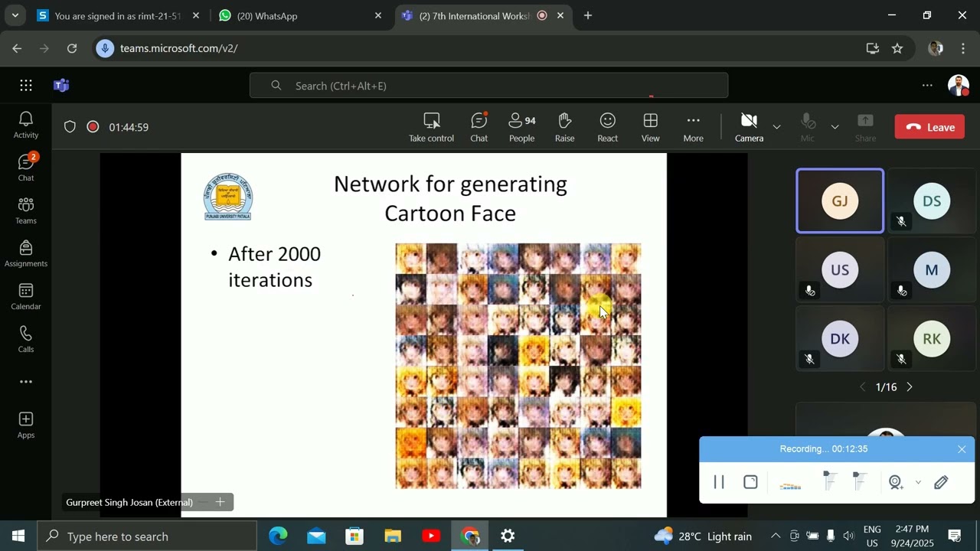The image size is (980, 551).
Task: Expand the microphone options arrow
Action: pyautogui.click(x=835, y=127)
